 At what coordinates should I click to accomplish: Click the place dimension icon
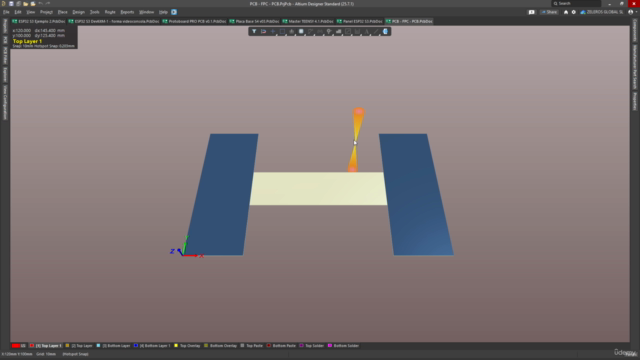tap(357, 31)
